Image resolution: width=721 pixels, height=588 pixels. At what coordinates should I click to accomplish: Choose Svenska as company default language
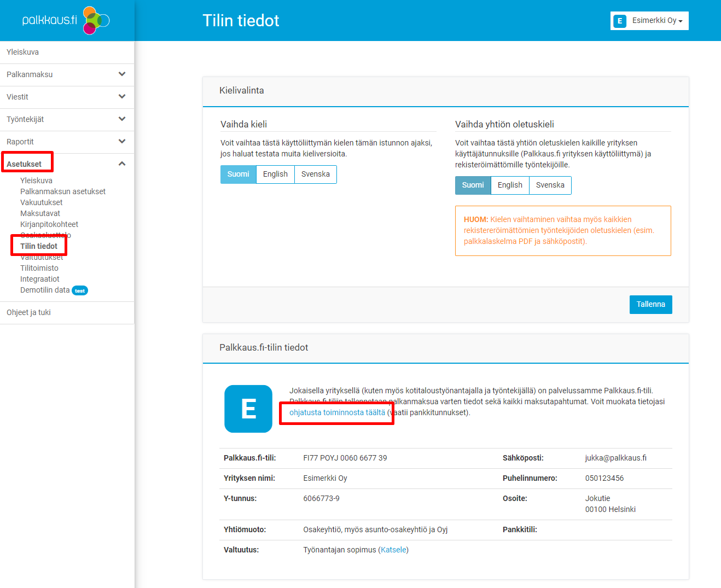click(550, 185)
